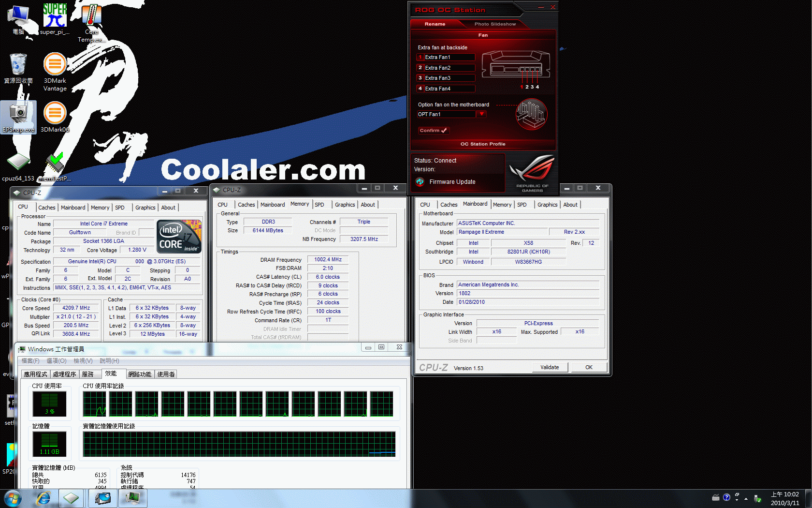Open OC Station Profile section
812x508 pixels.
tap(483, 144)
